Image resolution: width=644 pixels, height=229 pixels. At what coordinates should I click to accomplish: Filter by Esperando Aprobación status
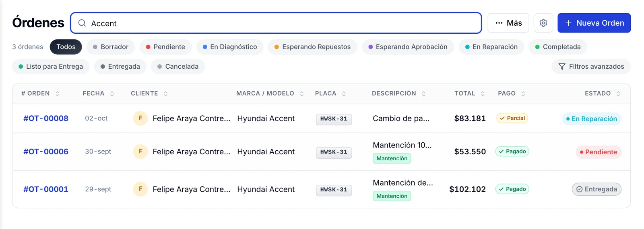(408, 47)
